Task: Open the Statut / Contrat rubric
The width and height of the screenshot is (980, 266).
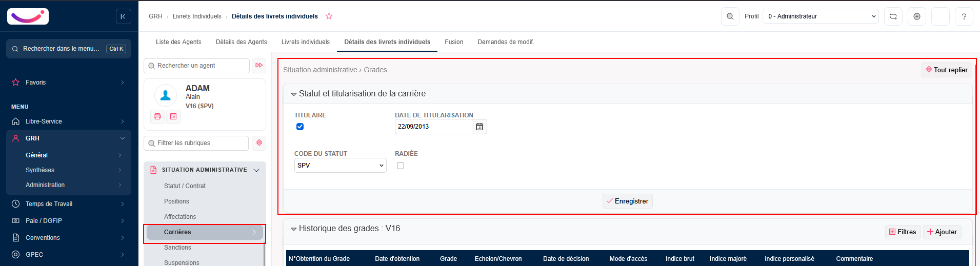Action: pos(185,186)
